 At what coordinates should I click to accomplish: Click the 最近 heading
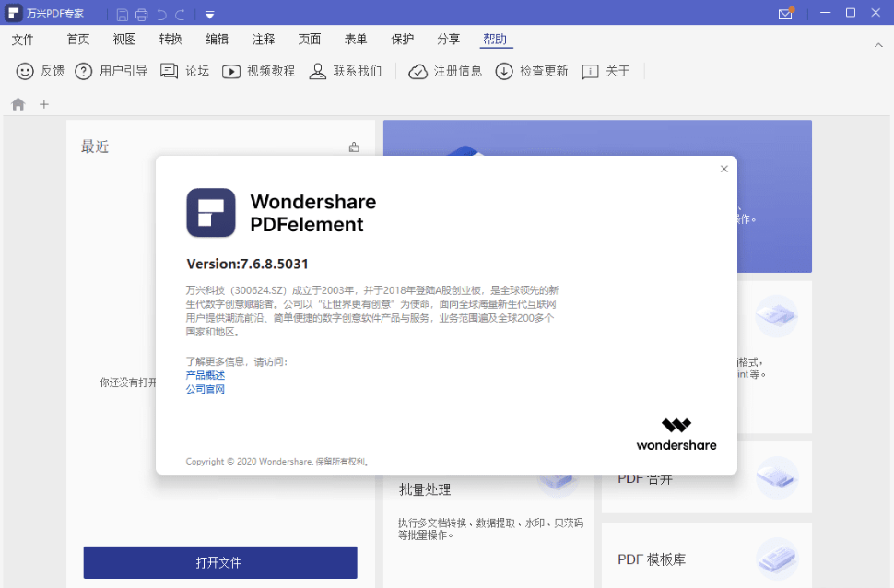click(x=95, y=147)
